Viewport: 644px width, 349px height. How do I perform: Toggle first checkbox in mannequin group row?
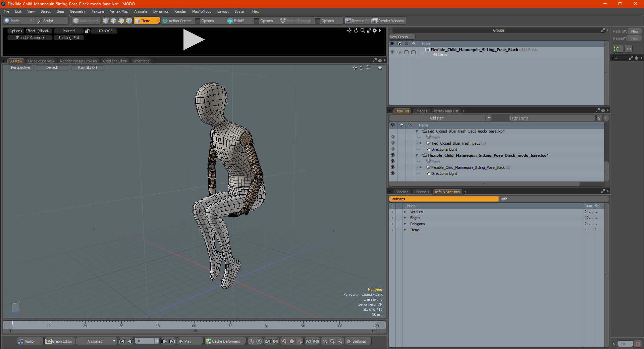coord(406,52)
